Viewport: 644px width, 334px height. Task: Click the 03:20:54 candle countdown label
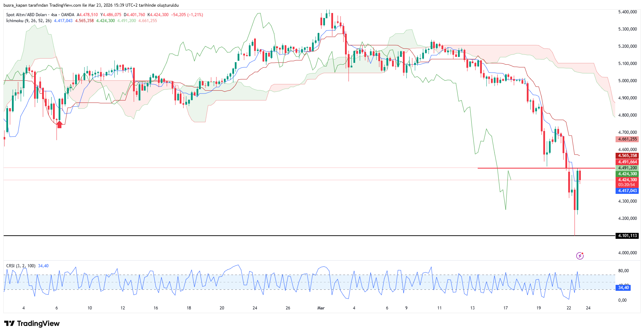click(626, 185)
